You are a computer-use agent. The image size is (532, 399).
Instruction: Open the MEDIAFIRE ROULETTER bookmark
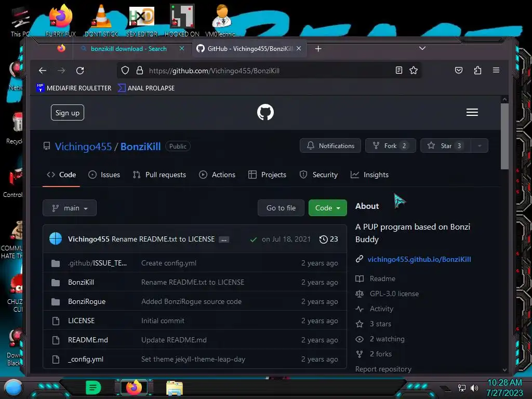tap(74, 88)
